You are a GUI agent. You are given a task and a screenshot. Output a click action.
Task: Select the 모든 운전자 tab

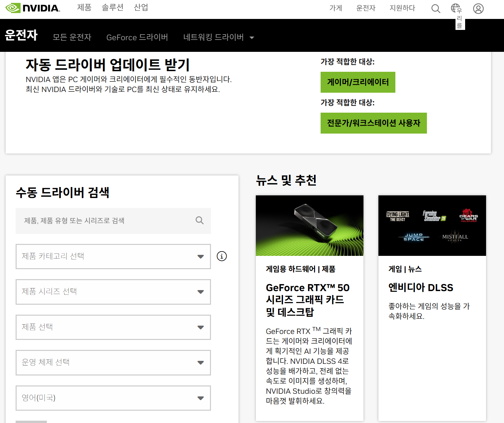click(x=72, y=37)
